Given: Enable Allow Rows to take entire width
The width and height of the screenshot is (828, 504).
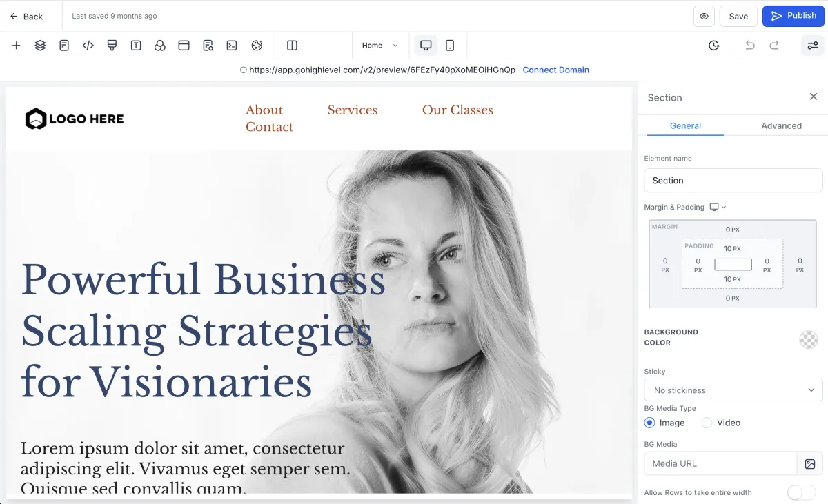Looking at the screenshot, I should pyautogui.click(x=801, y=492).
